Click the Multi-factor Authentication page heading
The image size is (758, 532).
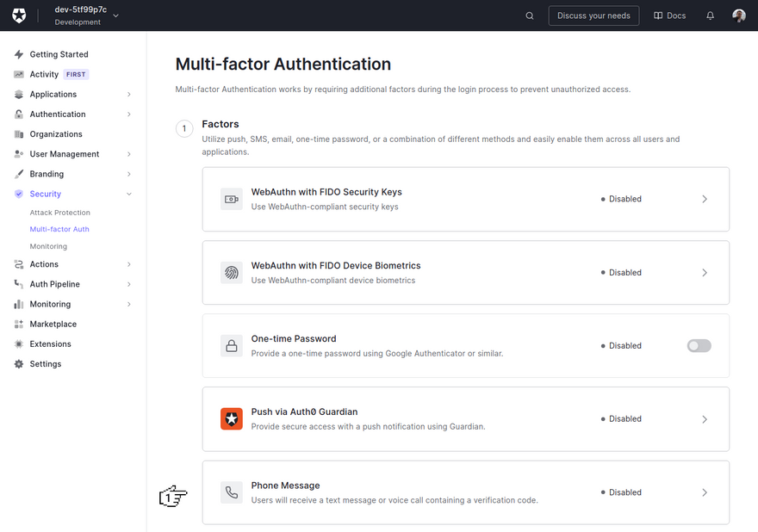[x=283, y=64]
